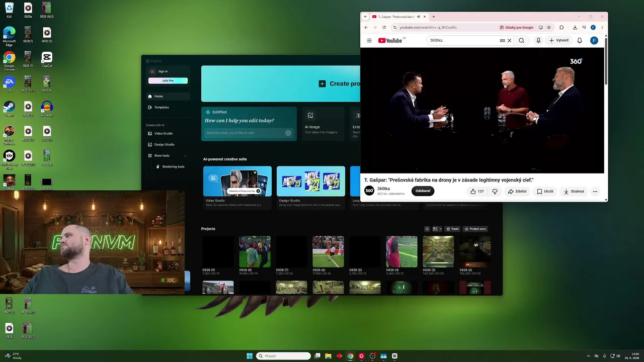Clear the YouTube search box text
644x362 pixels.
(509, 40)
